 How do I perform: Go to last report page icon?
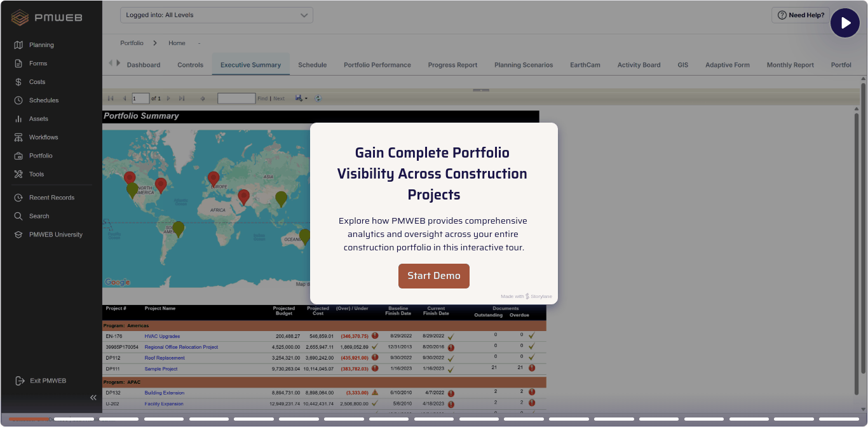182,98
